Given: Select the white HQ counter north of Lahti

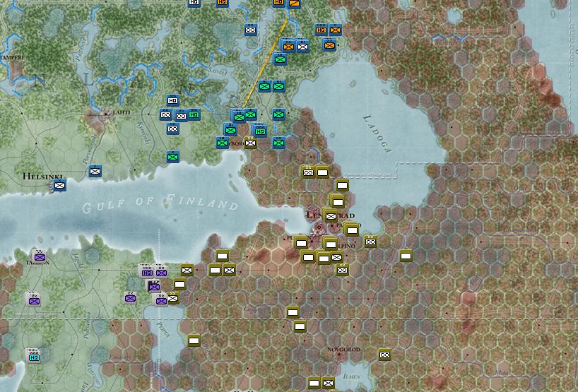Looking at the screenshot, I should (x=172, y=100).
